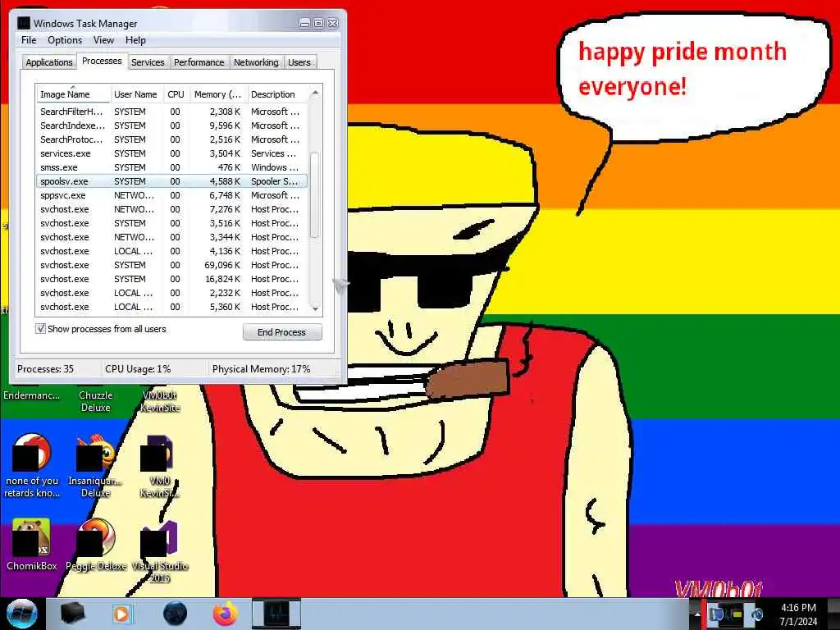Switch to the Users tab

[x=299, y=62]
